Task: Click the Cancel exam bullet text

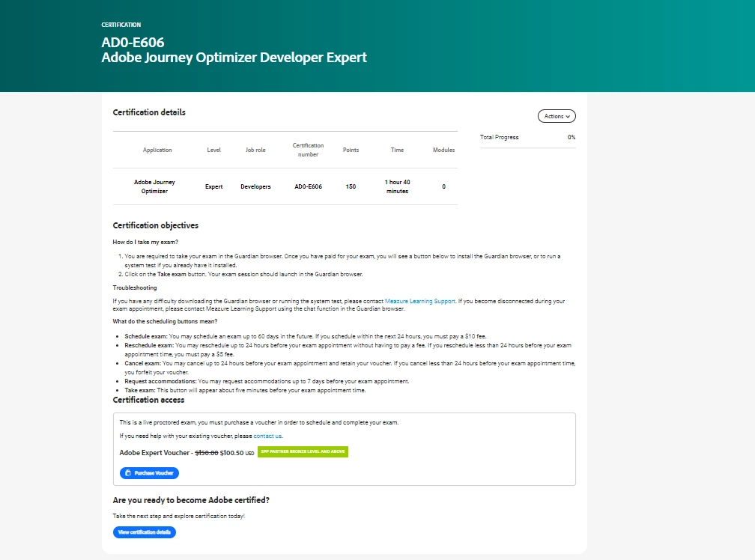Action: [350, 368]
